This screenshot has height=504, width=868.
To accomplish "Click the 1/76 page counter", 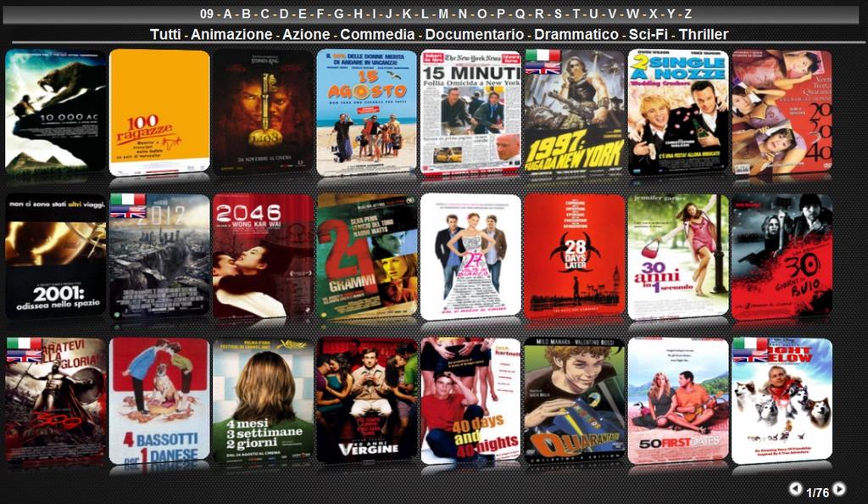I will pos(818,492).
